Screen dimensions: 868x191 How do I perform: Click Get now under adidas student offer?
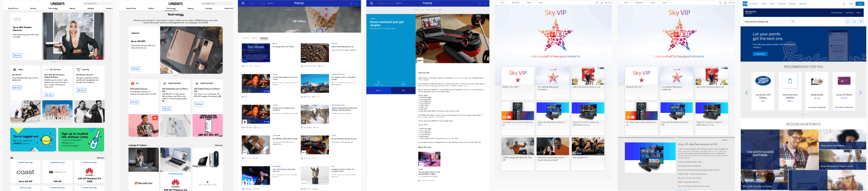(16, 88)
